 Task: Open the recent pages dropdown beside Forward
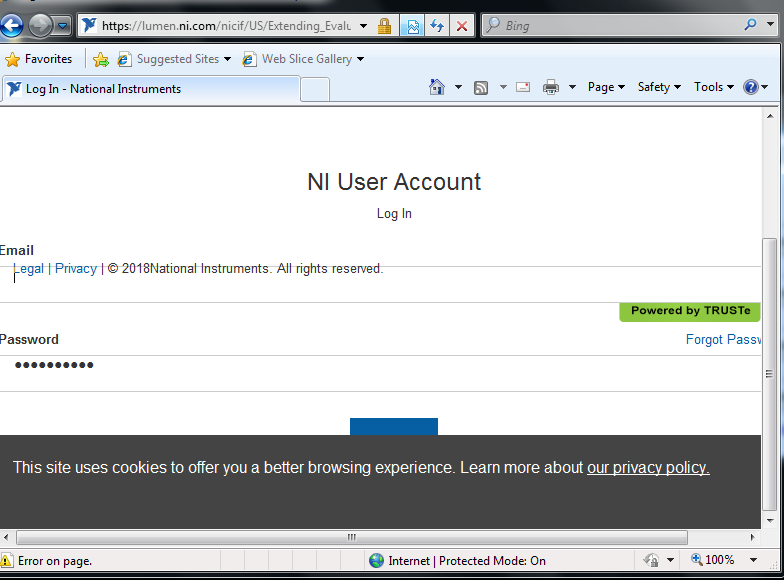point(62,25)
